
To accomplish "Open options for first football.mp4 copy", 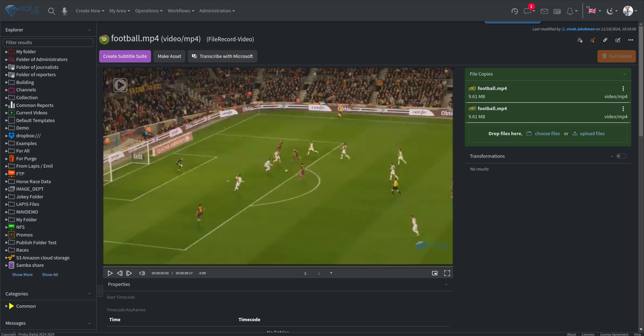I will point(623,89).
